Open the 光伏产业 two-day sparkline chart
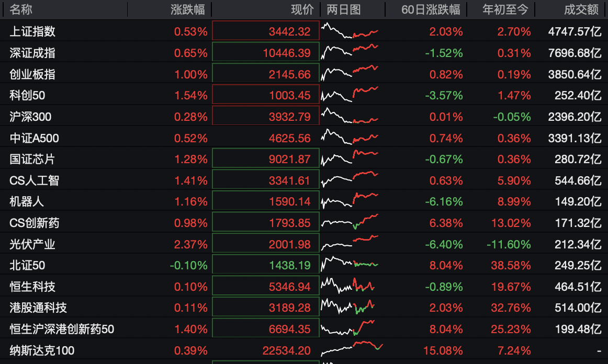Image resolution: width=608 pixels, height=364 pixels. [x=350, y=243]
